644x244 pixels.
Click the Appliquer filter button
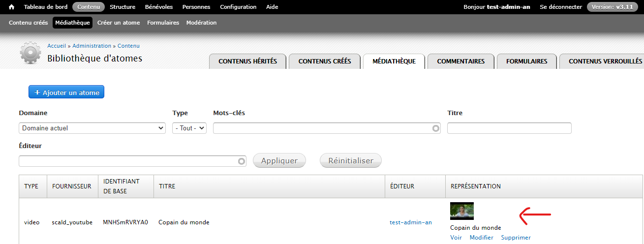279,161
